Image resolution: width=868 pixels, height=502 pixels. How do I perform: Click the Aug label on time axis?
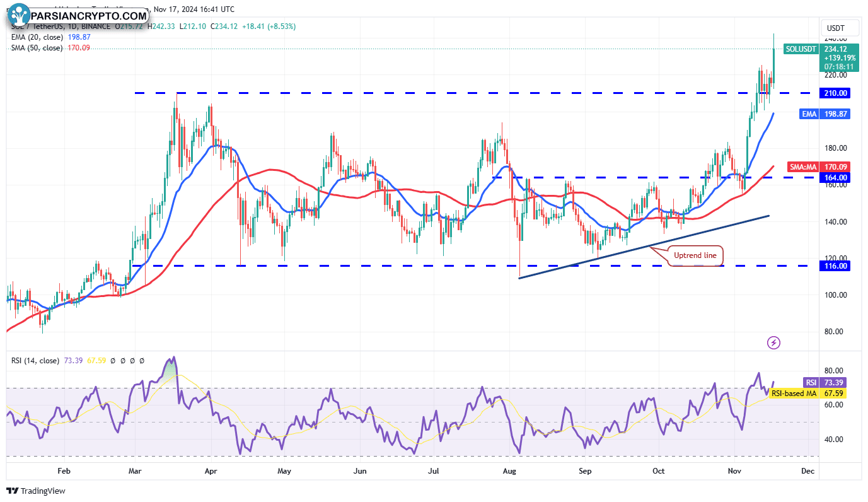pos(509,471)
